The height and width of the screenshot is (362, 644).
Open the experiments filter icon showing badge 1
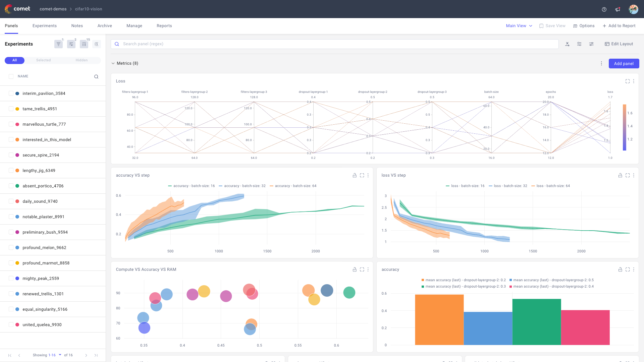click(58, 44)
